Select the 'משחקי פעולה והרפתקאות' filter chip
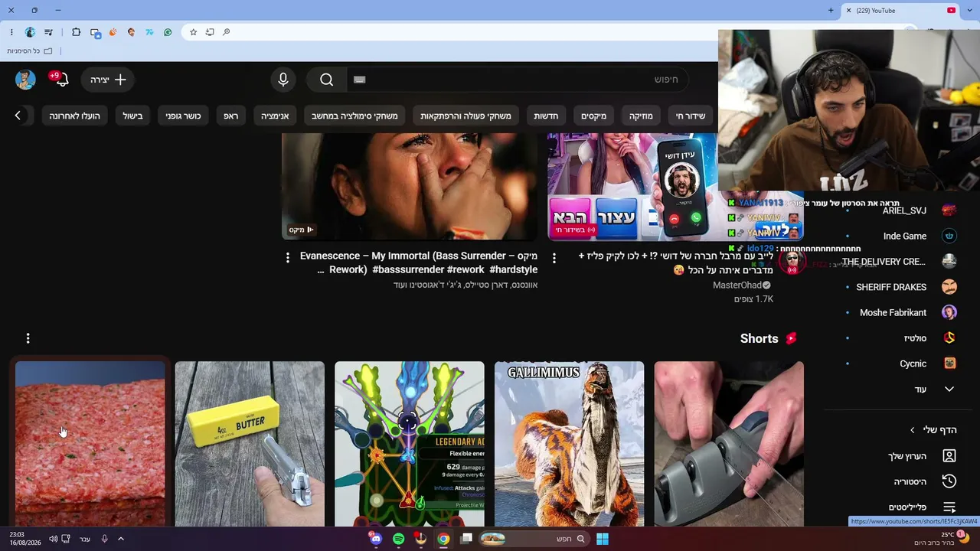This screenshot has height=551, width=980. (x=465, y=116)
